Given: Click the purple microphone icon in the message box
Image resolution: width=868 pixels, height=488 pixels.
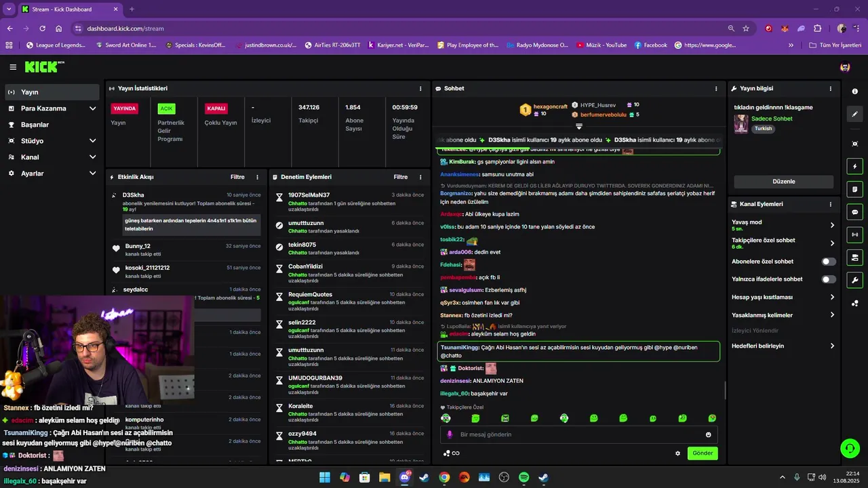Looking at the screenshot, I should tap(449, 434).
